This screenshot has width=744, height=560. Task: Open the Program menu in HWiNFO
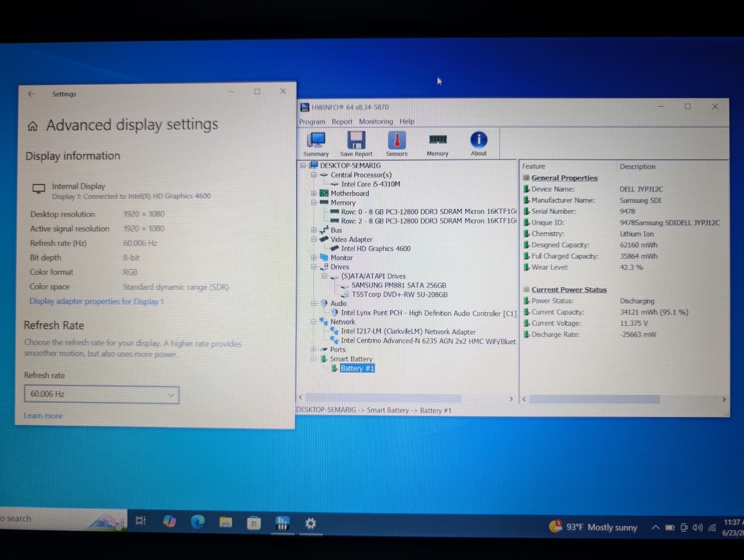pyautogui.click(x=312, y=121)
